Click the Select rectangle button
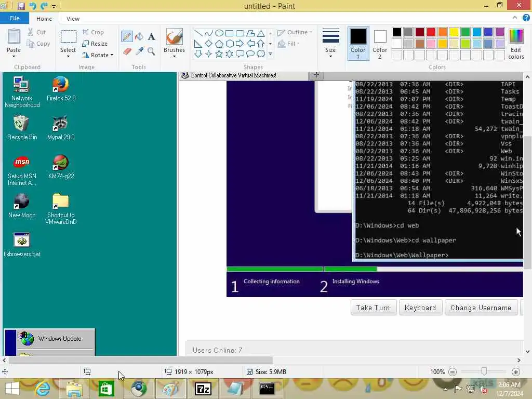 (x=68, y=41)
